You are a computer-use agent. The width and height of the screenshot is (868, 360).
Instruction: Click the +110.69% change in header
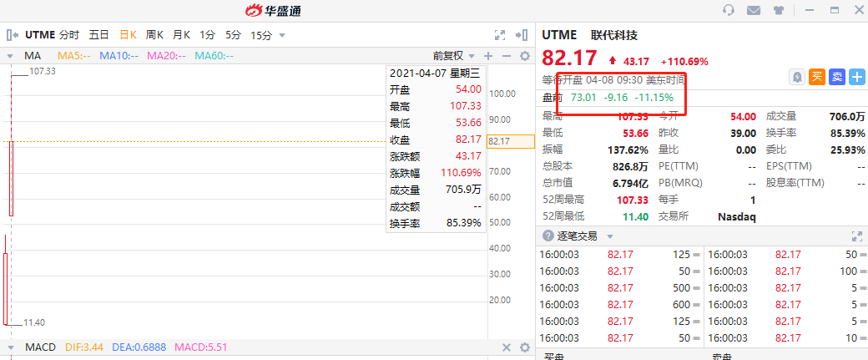(684, 61)
